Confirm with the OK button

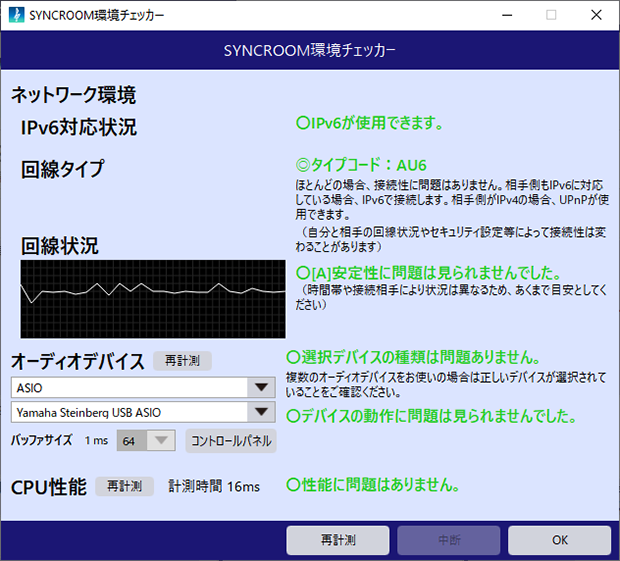[560, 540]
